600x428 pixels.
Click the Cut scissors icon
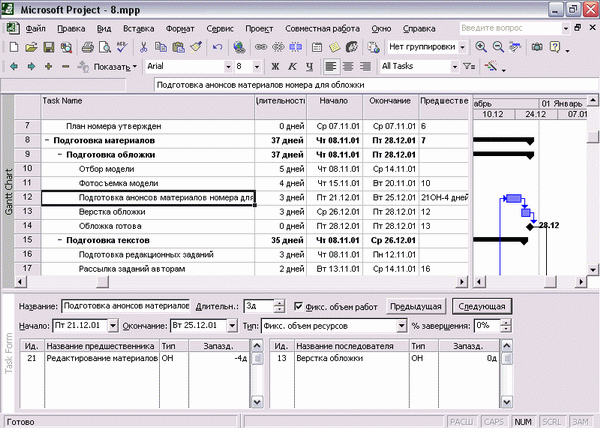143,47
